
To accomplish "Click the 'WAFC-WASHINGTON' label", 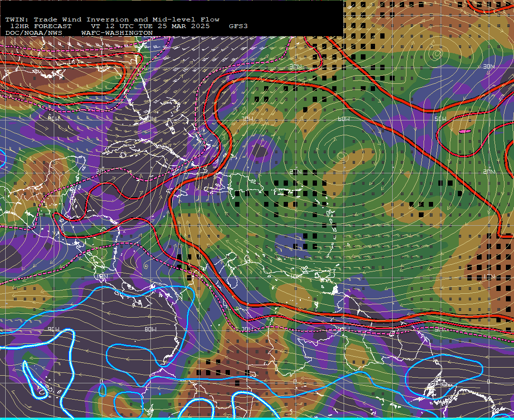I will [x=117, y=33].
